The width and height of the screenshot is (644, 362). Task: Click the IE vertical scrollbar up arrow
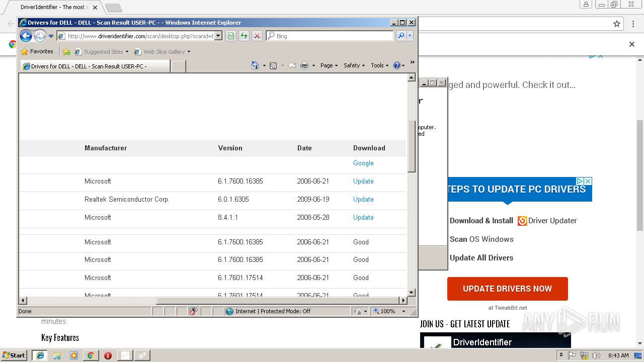pos(412,78)
